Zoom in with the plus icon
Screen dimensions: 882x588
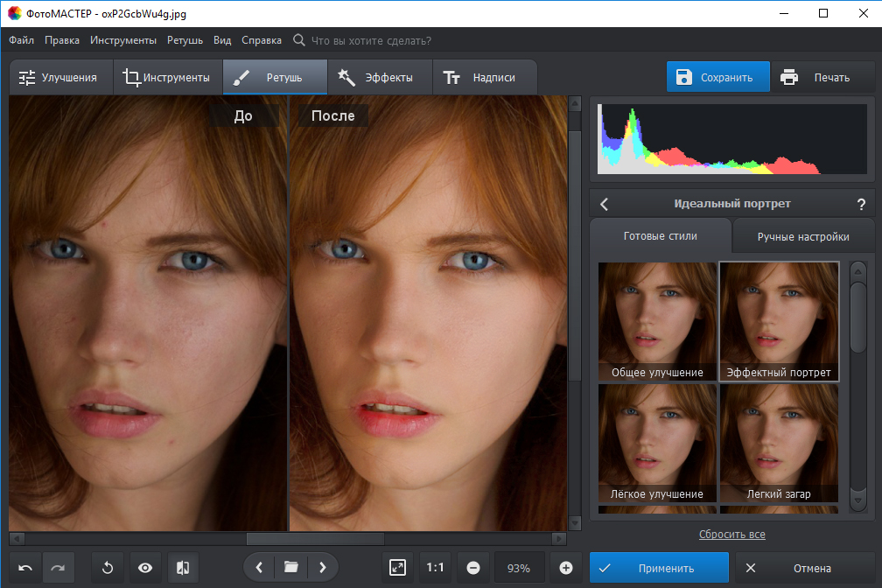[566, 568]
